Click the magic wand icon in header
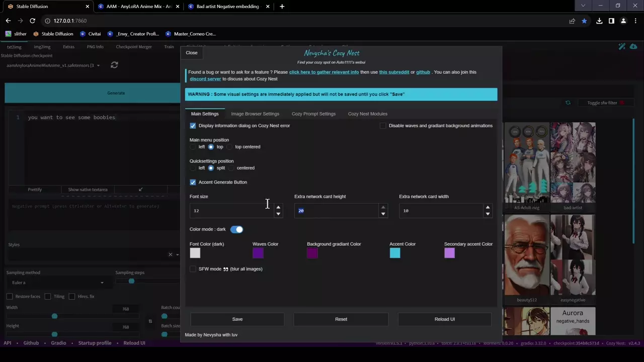The width and height of the screenshot is (644, 362). pos(622,47)
